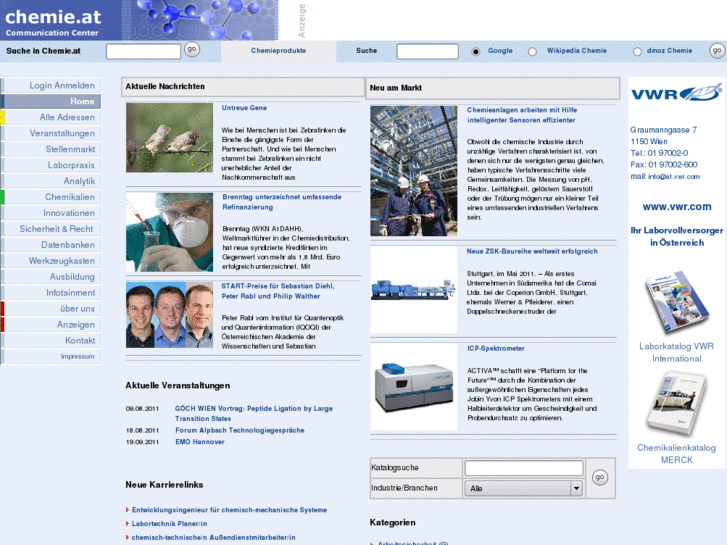
Task: Open the Ausbildung menu item
Action: [x=51, y=277]
